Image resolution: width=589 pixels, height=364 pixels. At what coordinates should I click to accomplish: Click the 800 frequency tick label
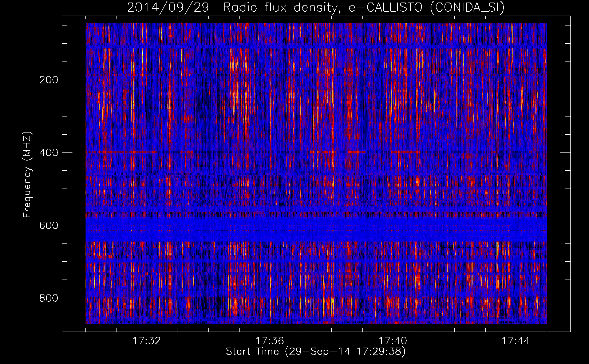(x=49, y=298)
